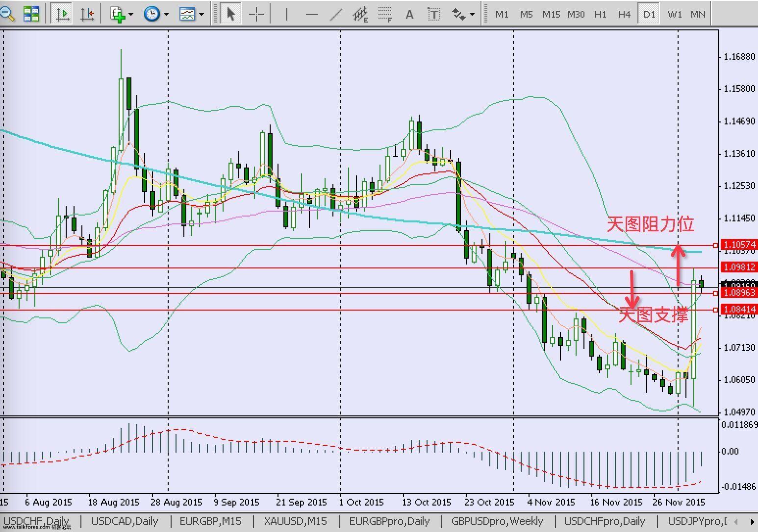Select the Horizontal Line drawing tool
Image resolution: width=758 pixels, height=532 pixels.
(311, 14)
